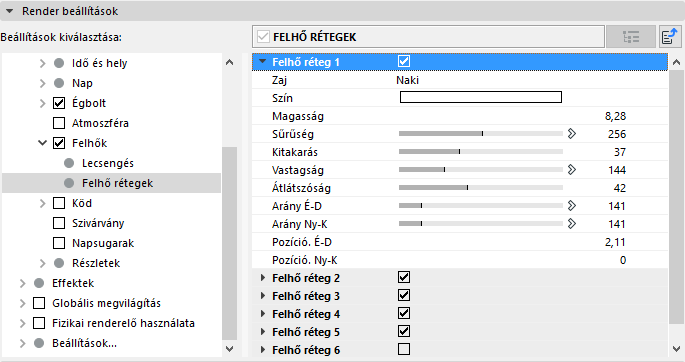Viewport: 685px width, 362px height.
Task: Click the Kitakarás slider
Action: [481, 152]
